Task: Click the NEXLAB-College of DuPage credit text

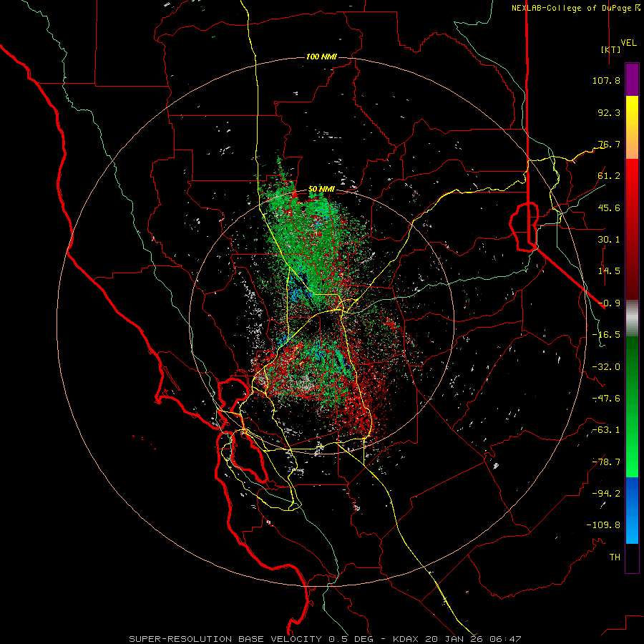Action: [x=571, y=8]
